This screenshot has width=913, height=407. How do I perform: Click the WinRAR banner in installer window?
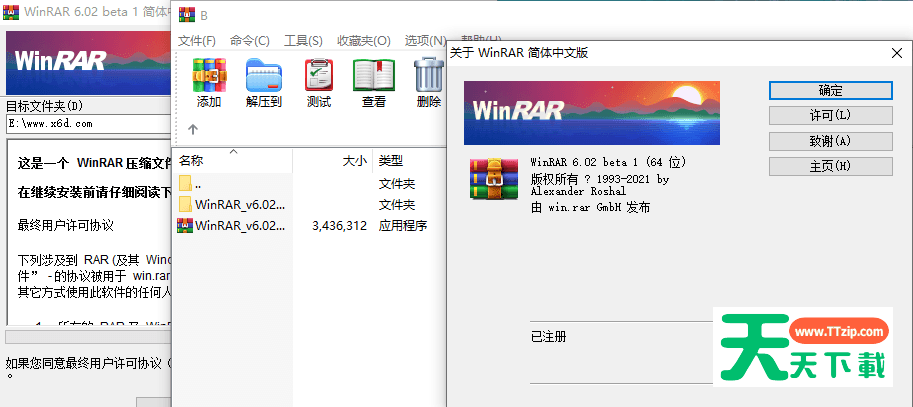89,63
